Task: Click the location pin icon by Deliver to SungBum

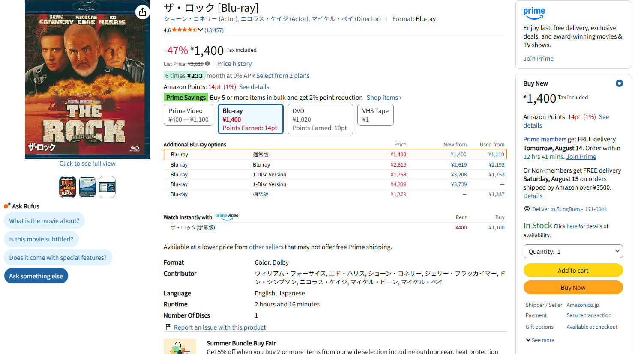Action: tap(527, 209)
